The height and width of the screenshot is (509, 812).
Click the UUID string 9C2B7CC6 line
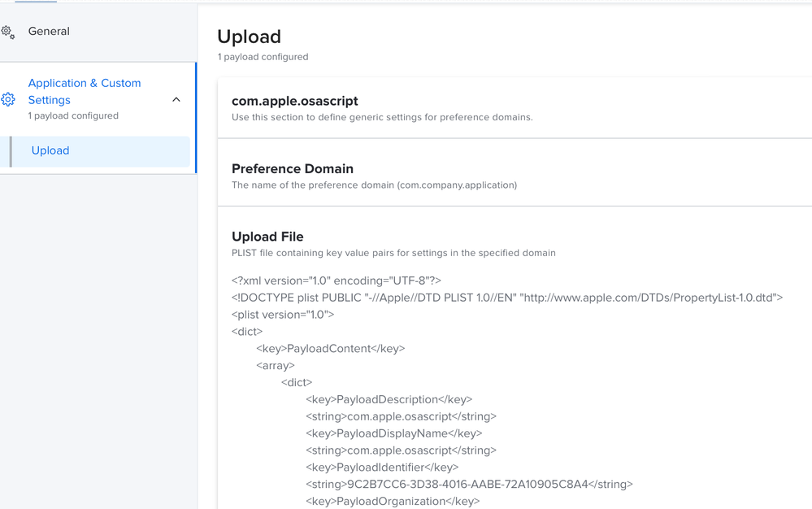pos(469,484)
